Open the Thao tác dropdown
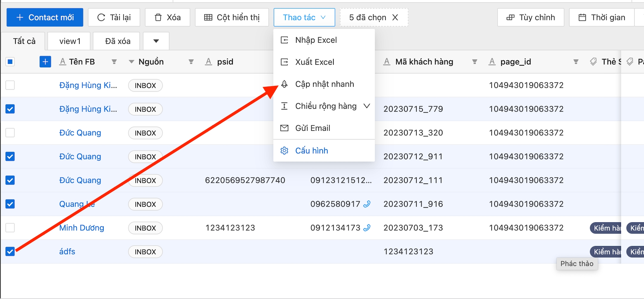 [x=304, y=17]
